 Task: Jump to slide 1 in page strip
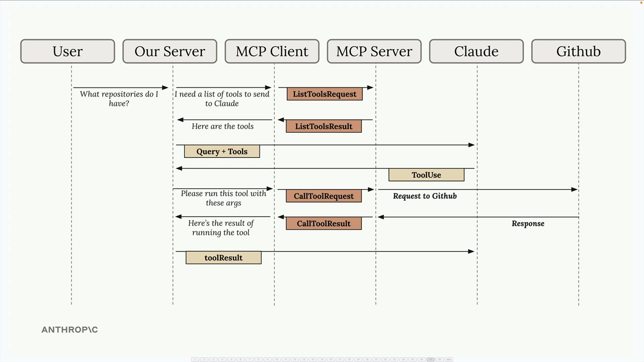pos(195,359)
